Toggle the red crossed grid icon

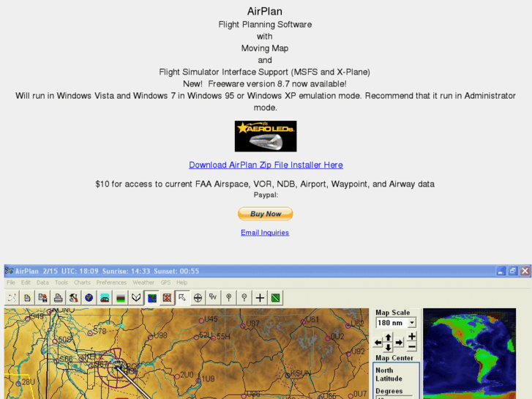click(167, 298)
